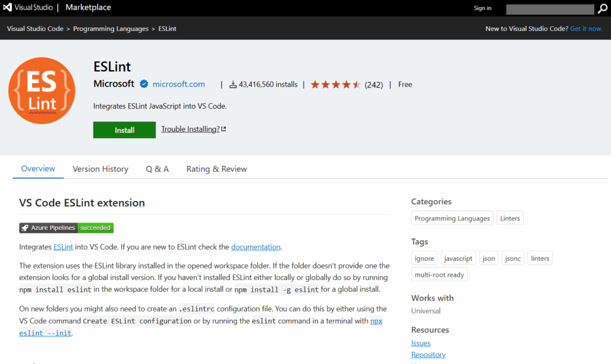Focus the marketplace search field

tap(550, 9)
